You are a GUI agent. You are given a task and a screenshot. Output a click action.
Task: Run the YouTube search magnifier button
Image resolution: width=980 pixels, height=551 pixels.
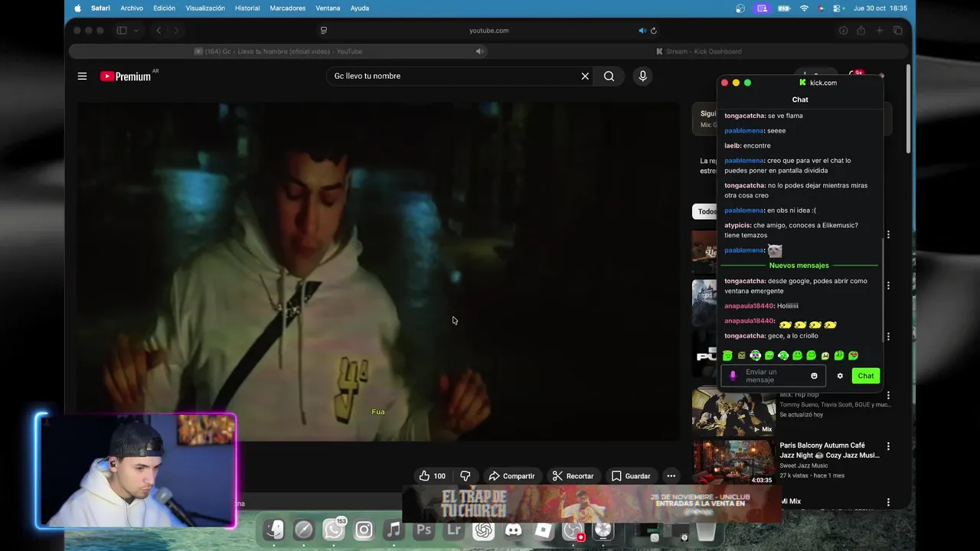[x=609, y=76]
